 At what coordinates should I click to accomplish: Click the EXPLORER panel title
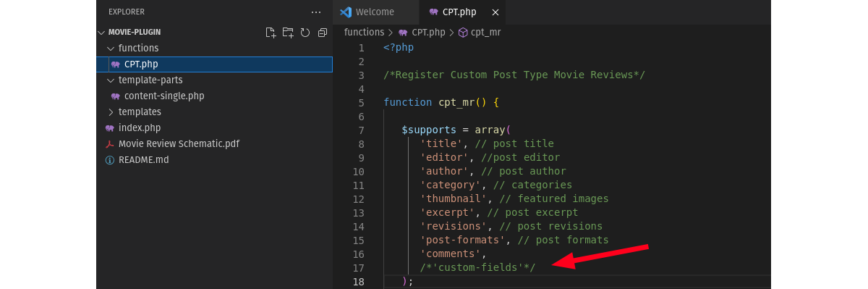127,12
